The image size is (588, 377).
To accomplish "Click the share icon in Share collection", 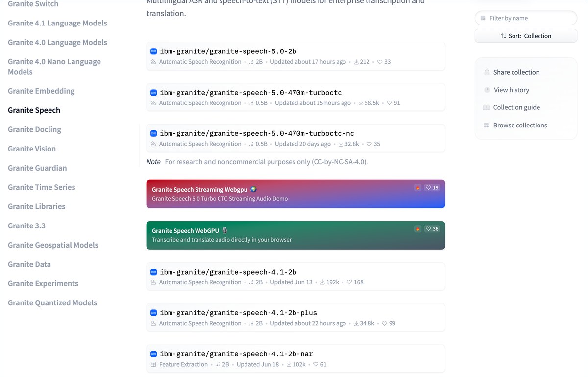I will coord(487,72).
